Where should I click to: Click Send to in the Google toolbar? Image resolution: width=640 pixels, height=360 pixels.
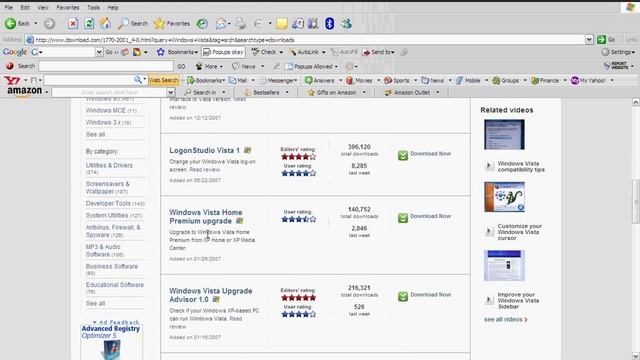378,52
